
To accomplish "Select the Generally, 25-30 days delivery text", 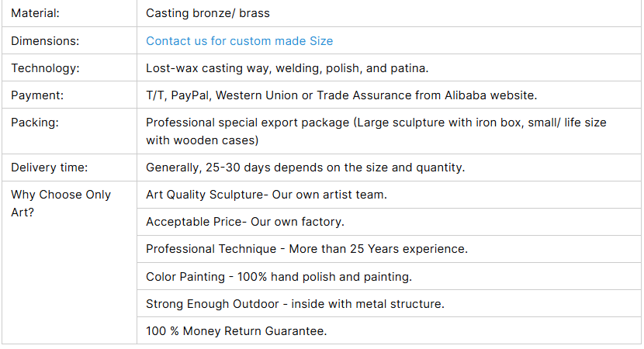I will [x=306, y=168].
